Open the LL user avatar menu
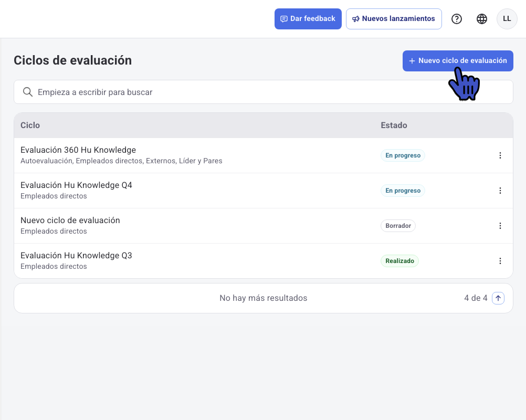 (x=507, y=19)
